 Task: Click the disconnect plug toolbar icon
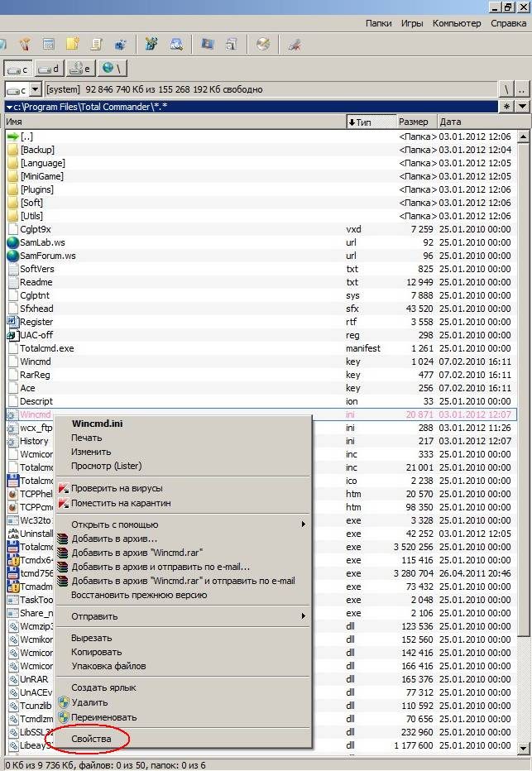pyautogui.click(x=295, y=44)
